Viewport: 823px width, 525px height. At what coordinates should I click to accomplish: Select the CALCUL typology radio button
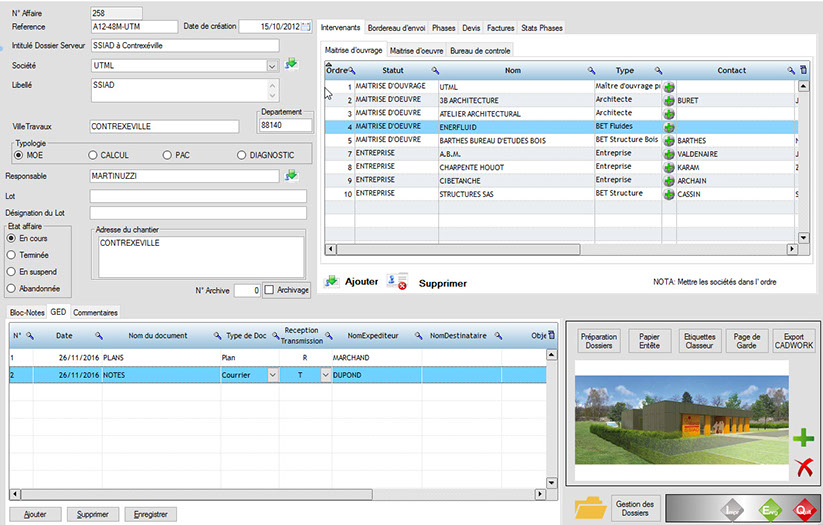pos(94,155)
